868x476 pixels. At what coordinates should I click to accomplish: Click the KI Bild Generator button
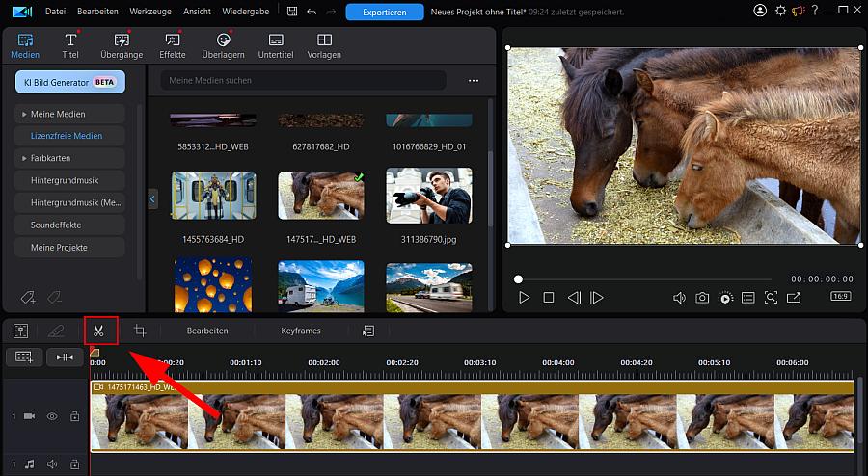[69, 83]
